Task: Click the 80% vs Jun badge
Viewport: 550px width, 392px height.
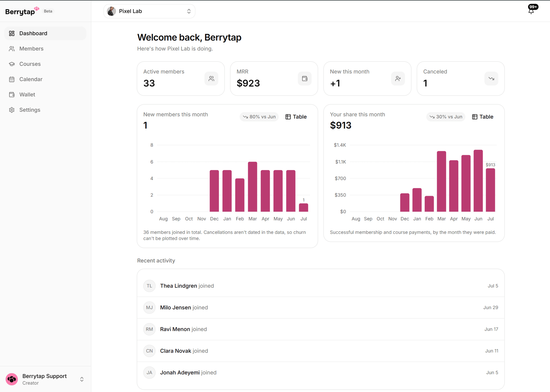Action: (259, 117)
